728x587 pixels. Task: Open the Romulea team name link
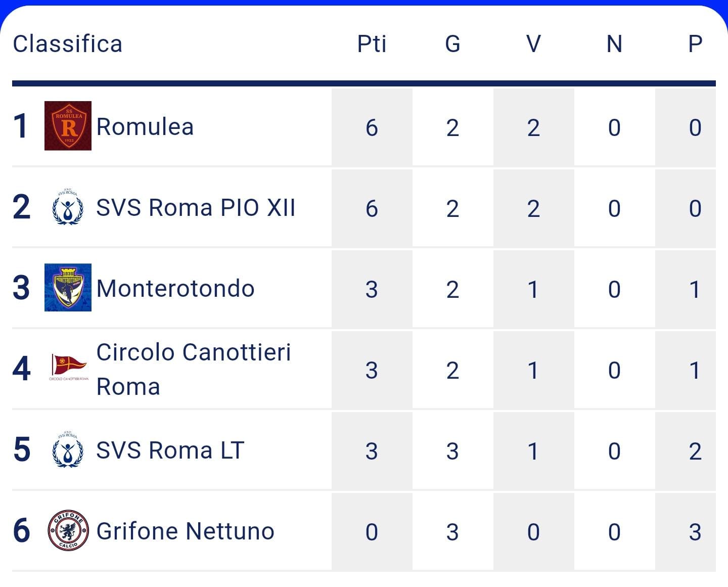pyautogui.click(x=145, y=126)
